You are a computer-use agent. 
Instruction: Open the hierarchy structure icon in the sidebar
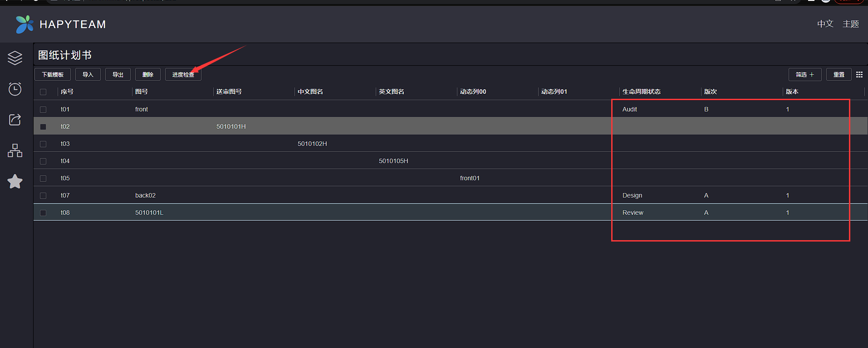(x=15, y=150)
